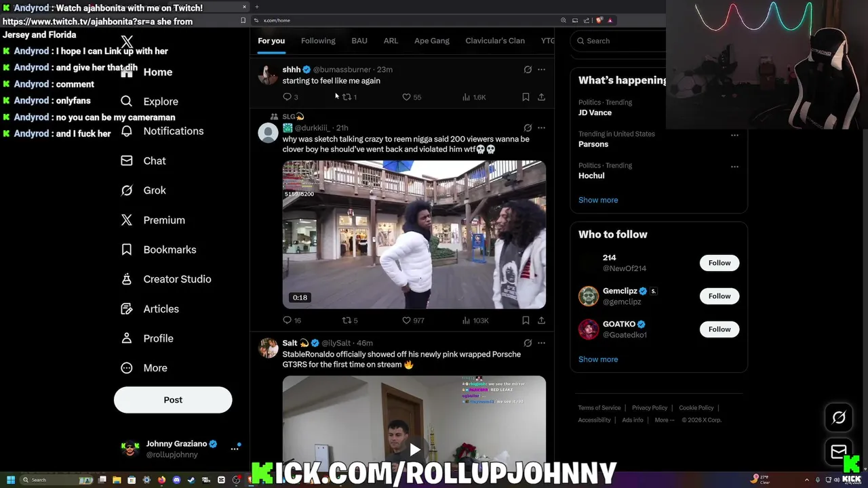Open the Terms of Service link
This screenshot has width=868, height=488.
[599, 408]
